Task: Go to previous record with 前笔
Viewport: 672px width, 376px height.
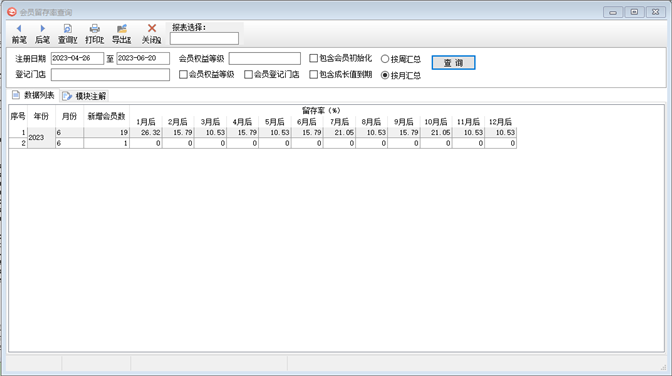Action: click(19, 34)
